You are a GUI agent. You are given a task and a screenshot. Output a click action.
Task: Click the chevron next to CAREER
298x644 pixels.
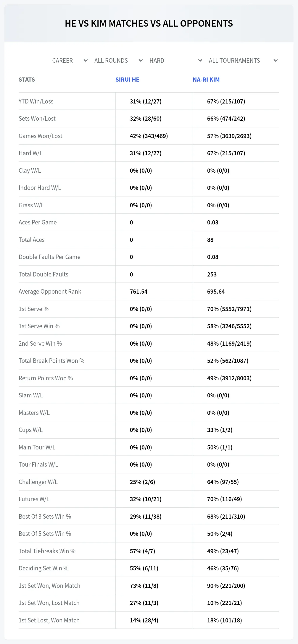point(86,61)
